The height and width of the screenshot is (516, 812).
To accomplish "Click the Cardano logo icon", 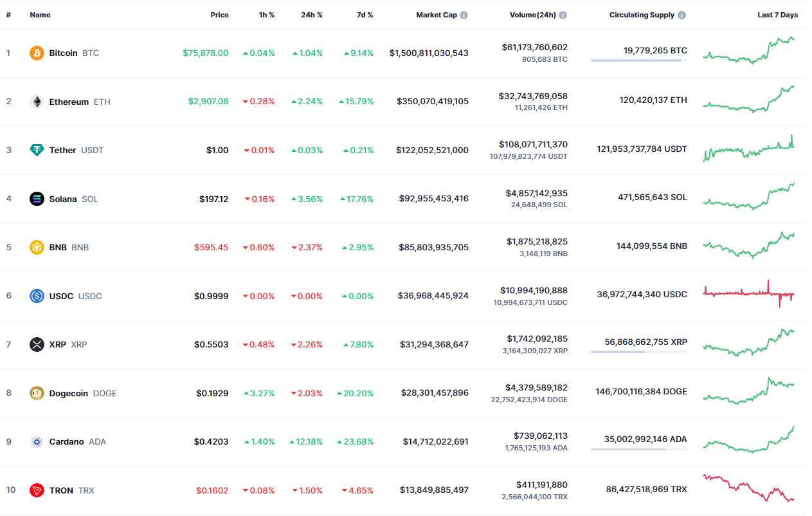I will [37, 441].
